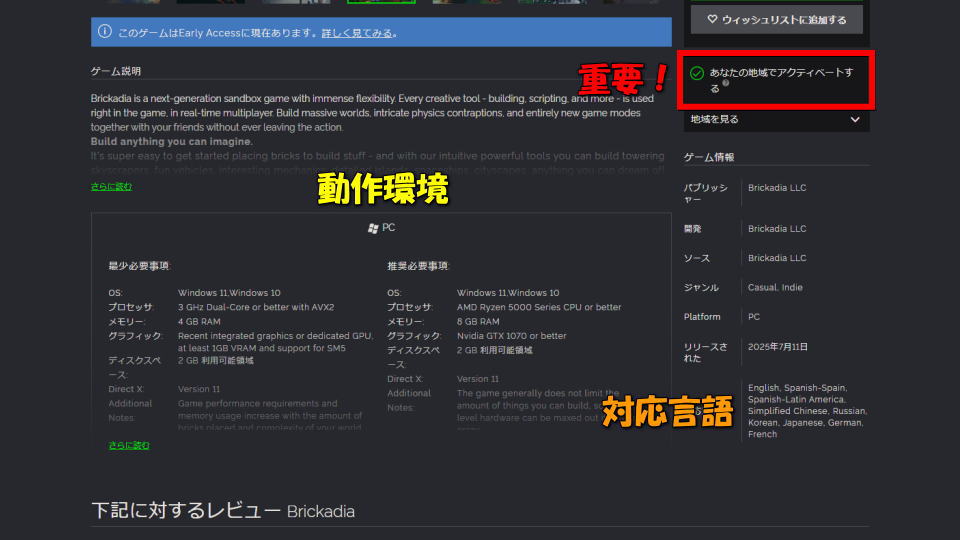Click the ゲーム情報 heading

(x=709, y=157)
